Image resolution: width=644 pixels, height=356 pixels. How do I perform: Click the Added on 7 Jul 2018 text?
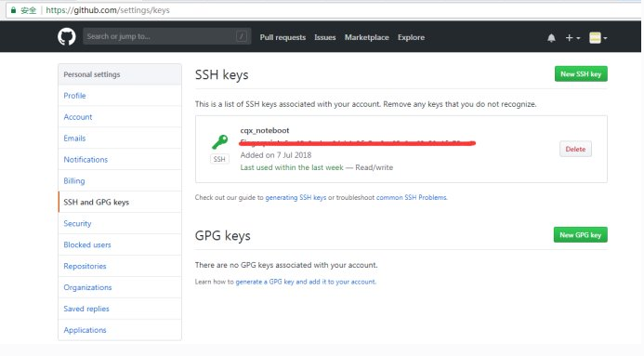click(276, 155)
